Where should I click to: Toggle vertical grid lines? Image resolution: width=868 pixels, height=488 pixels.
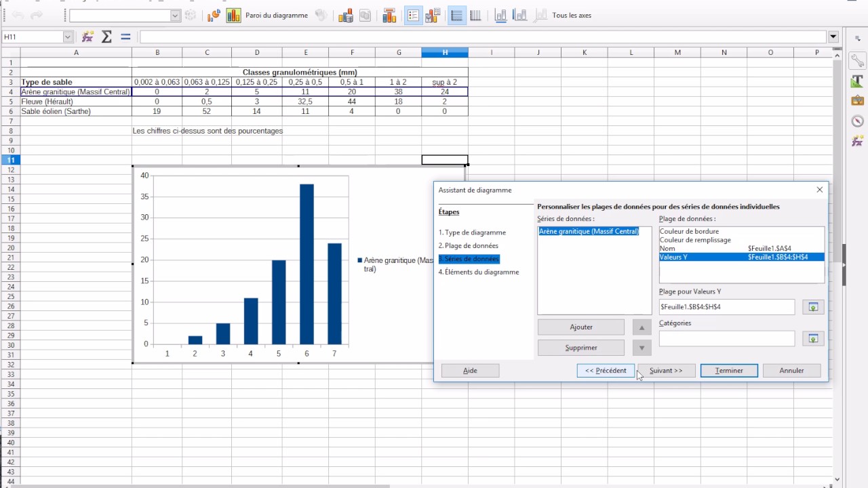click(475, 16)
